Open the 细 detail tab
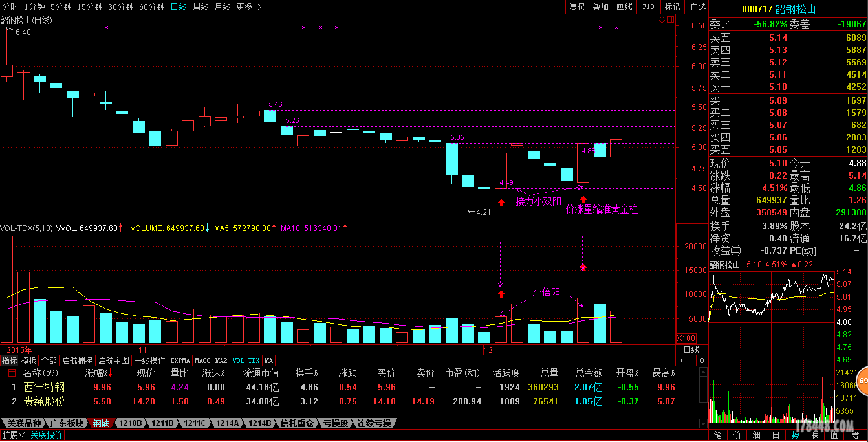Screen dimensions: 868x442 click(x=757, y=435)
